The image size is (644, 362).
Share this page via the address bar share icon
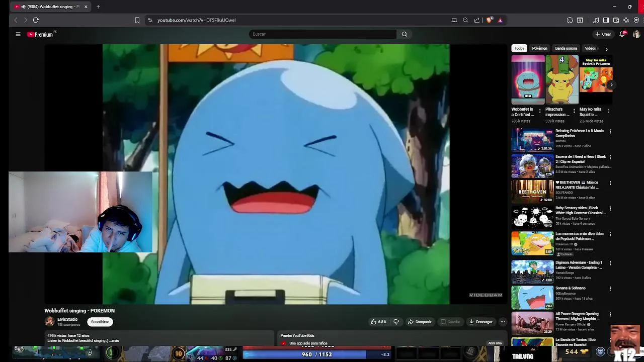tap(477, 20)
